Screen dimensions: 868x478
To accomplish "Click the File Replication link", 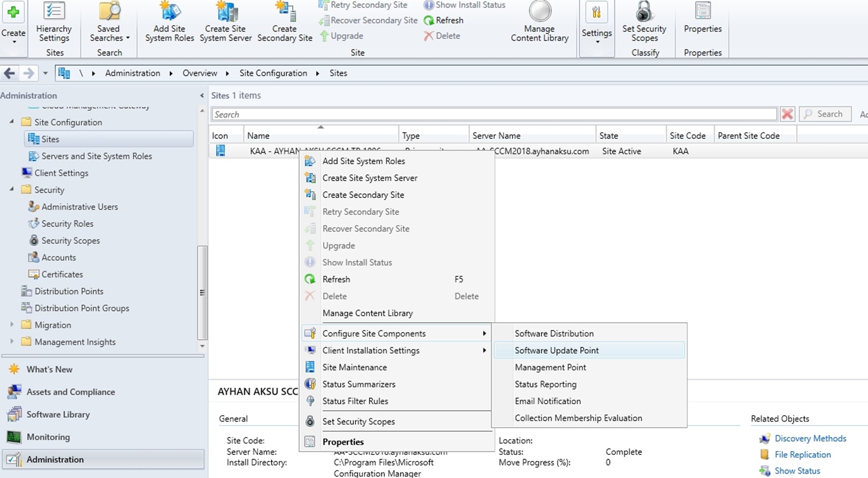I will 802,455.
